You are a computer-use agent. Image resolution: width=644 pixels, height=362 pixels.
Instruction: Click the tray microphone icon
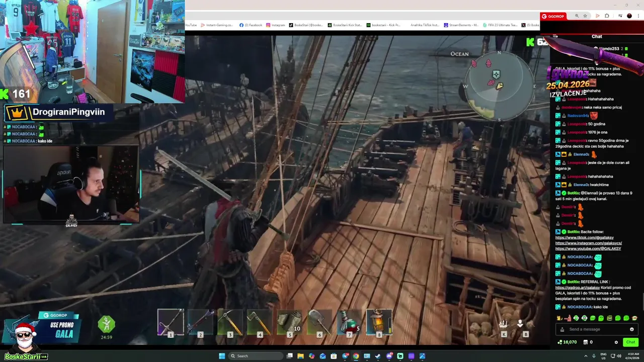coord(594,356)
